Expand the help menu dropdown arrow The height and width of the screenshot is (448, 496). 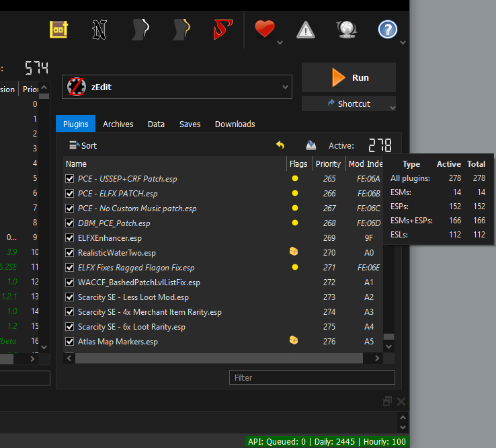click(x=403, y=42)
